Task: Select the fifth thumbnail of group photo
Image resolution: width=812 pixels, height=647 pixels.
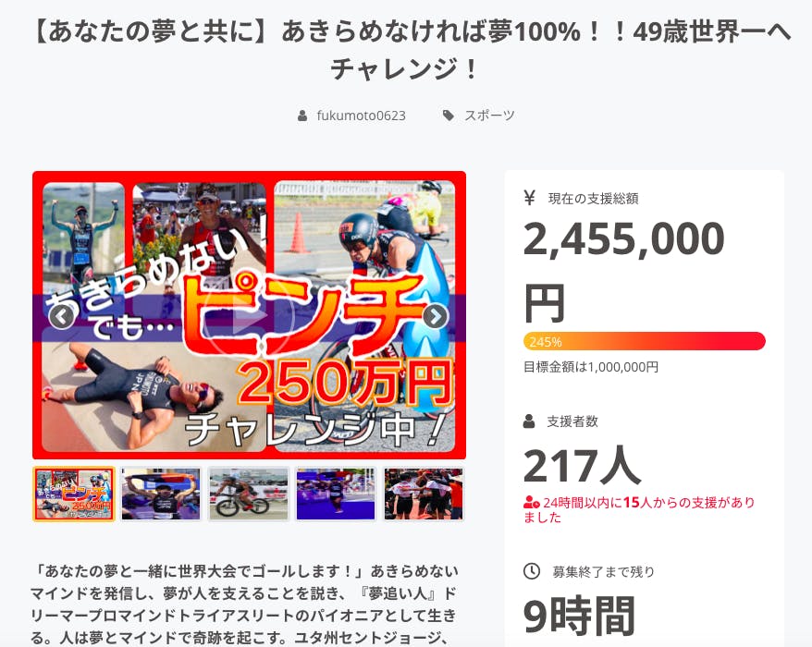Action: pyautogui.click(x=424, y=494)
